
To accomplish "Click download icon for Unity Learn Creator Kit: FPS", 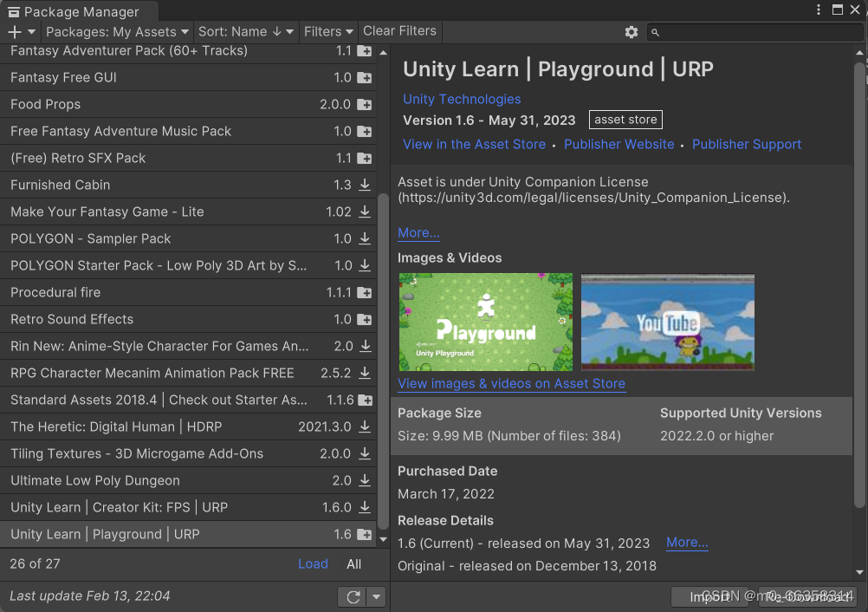I will [x=364, y=507].
